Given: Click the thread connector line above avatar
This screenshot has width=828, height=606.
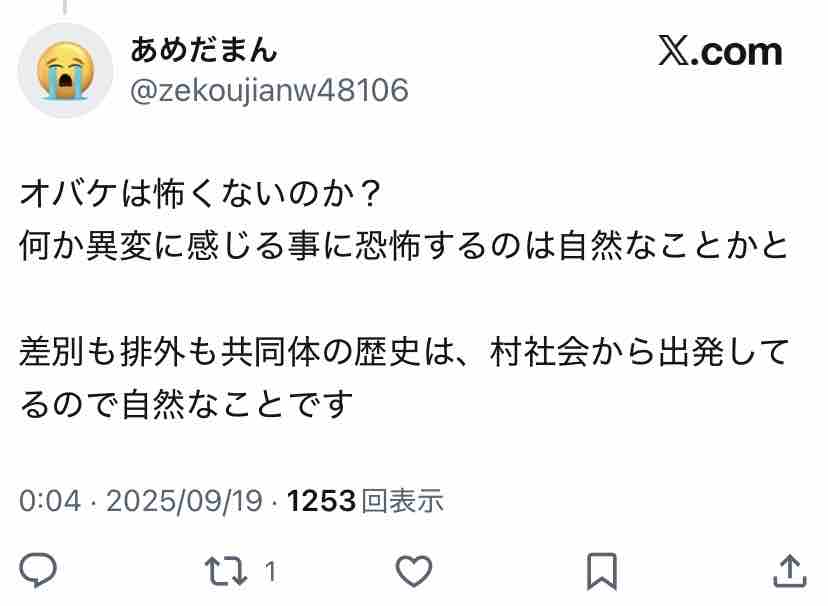Looking at the screenshot, I should 65,7.
